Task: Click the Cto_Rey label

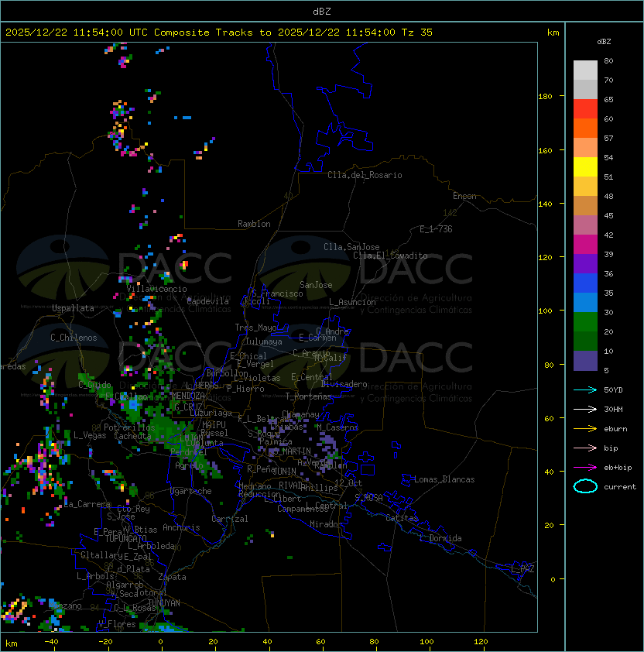Action: coord(133,509)
